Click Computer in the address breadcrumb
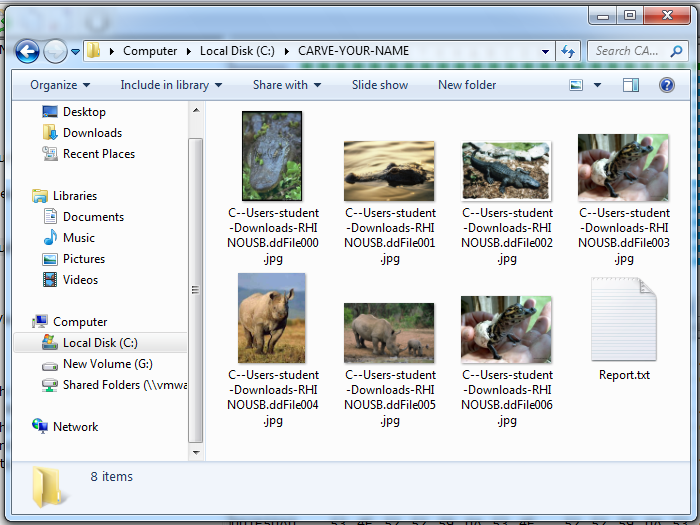 point(150,51)
